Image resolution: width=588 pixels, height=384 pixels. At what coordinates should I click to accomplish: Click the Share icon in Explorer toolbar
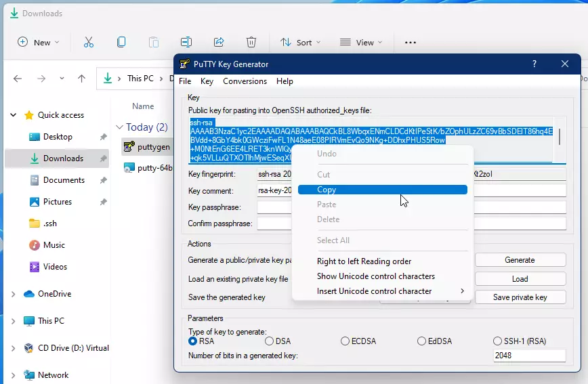pos(219,42)
